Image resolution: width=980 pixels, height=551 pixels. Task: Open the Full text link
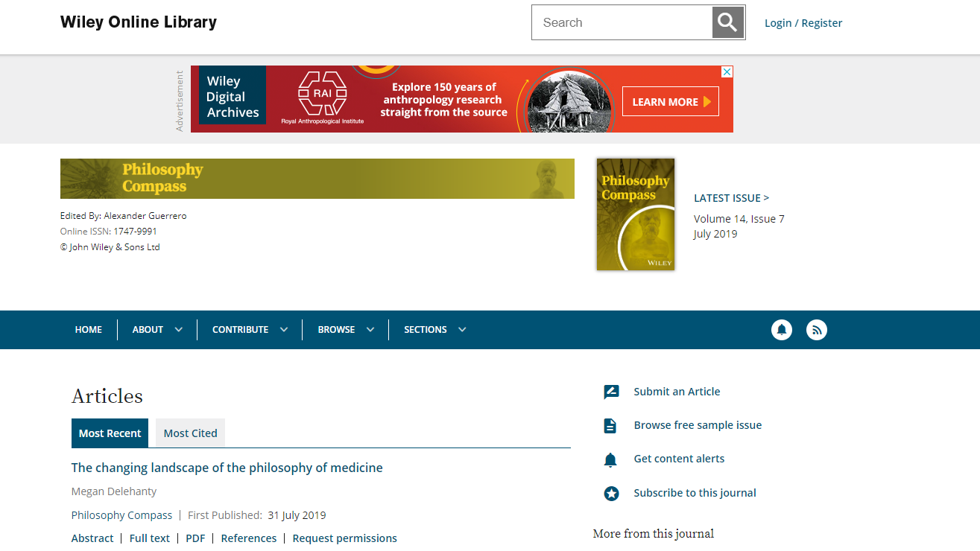click(x=150, y=538)
